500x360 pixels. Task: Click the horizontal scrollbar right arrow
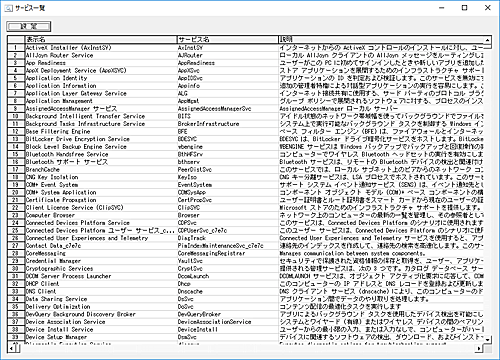(x=479, y=349)
